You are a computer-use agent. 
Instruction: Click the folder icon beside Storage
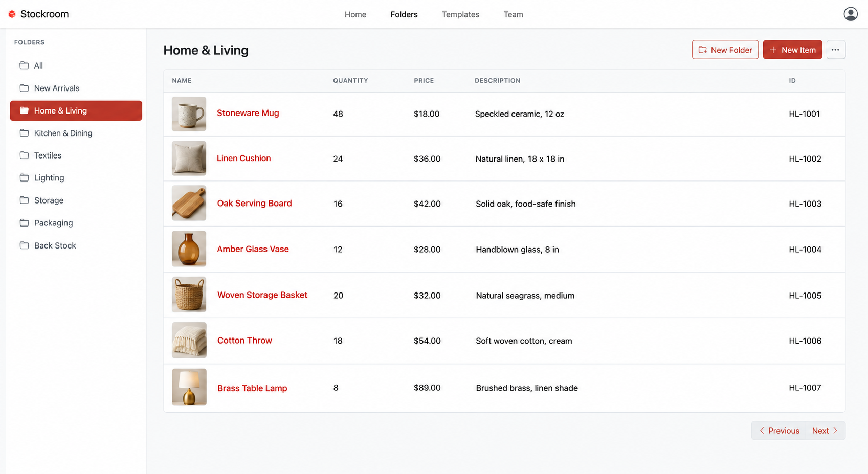point(24,200)
